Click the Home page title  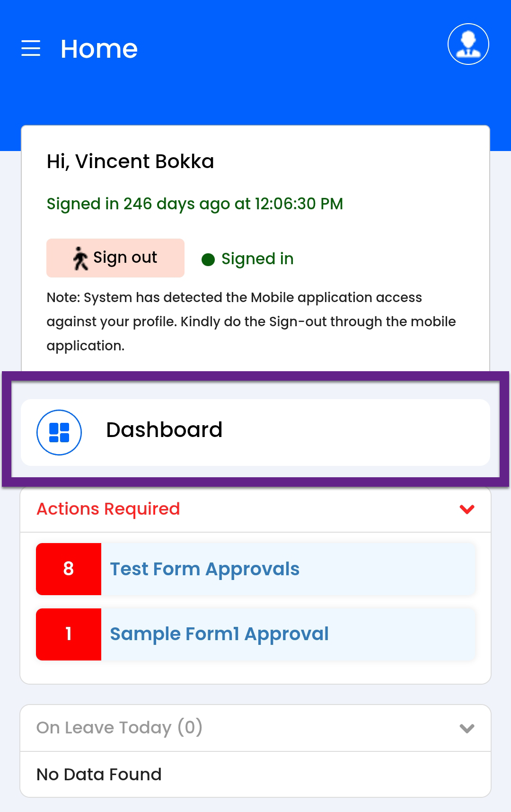[x=99, y=49]
